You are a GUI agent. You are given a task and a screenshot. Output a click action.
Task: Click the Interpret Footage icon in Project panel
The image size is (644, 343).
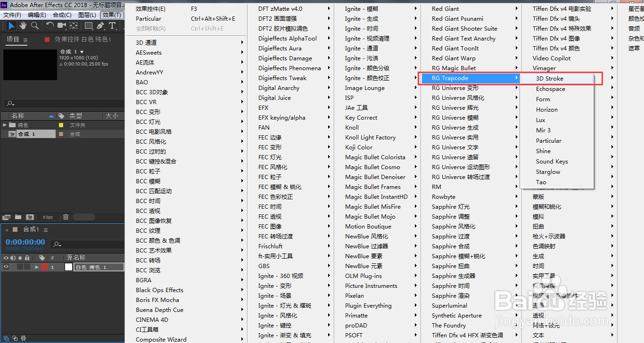[x=7, y=217]
